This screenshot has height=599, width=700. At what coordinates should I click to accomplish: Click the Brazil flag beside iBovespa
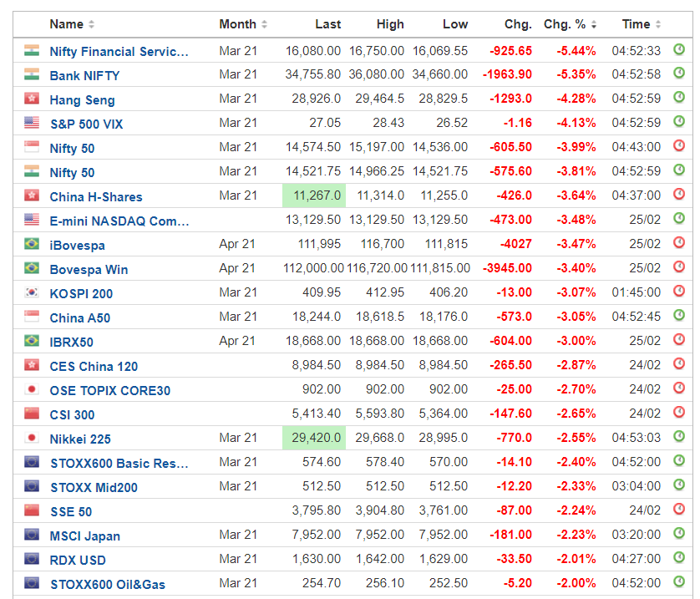tap(32, 243)
